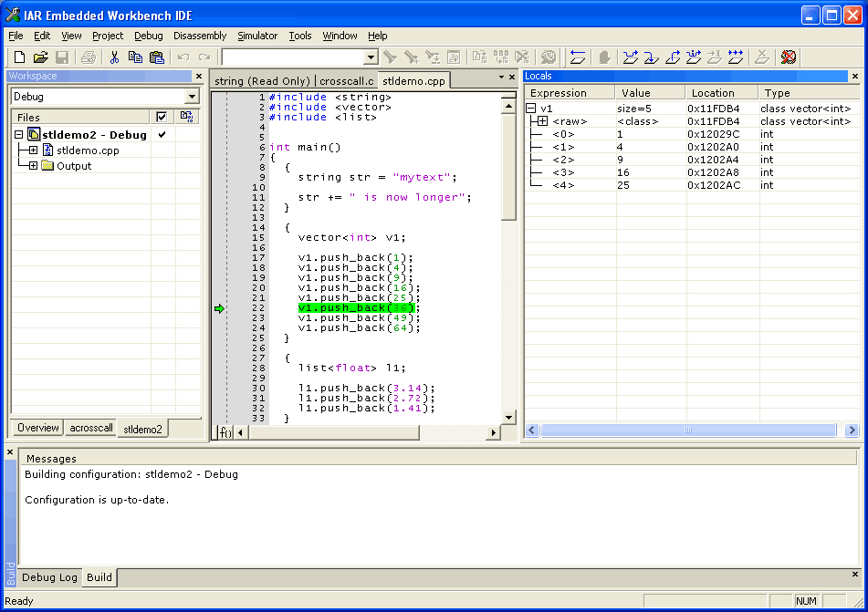
Task: Click the Open file toolbar icon
Action: [x=40, y=57]
